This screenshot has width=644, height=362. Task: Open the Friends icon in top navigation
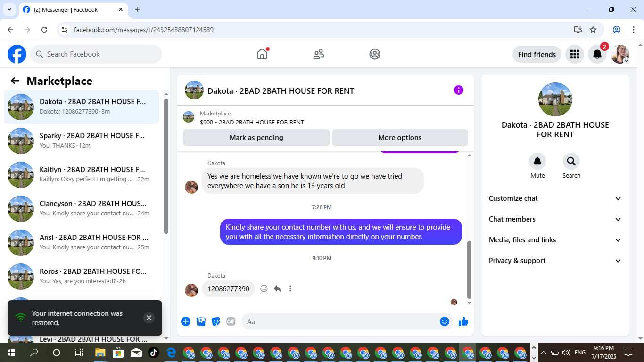click(319, 54)
